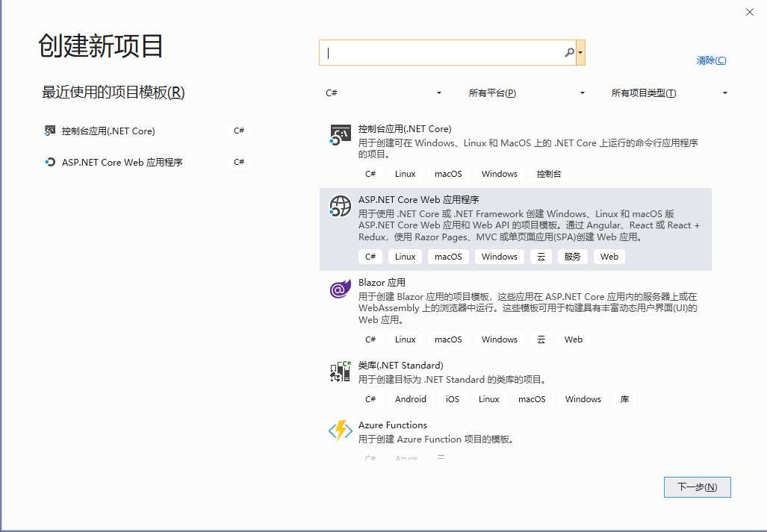Click Windows tag on class library template

tap(583, 399)
